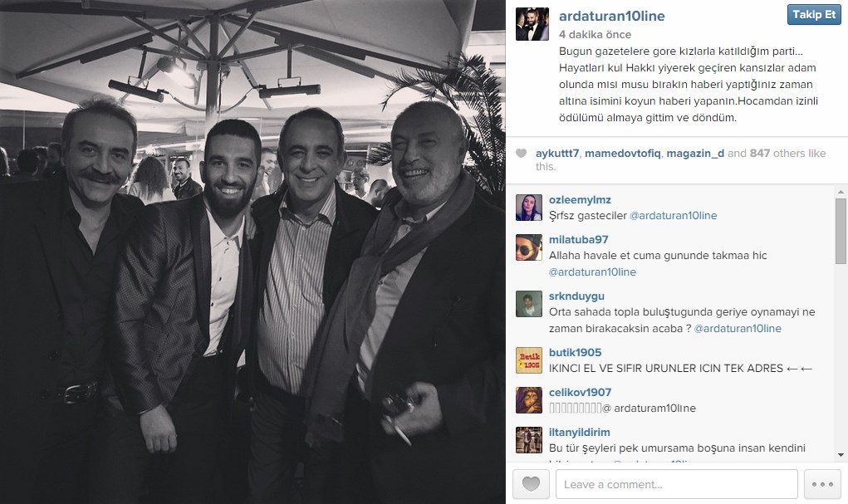
Task: Open ardaturan10line profile picture
Action: pyautogui.click(x=532, y=24)
